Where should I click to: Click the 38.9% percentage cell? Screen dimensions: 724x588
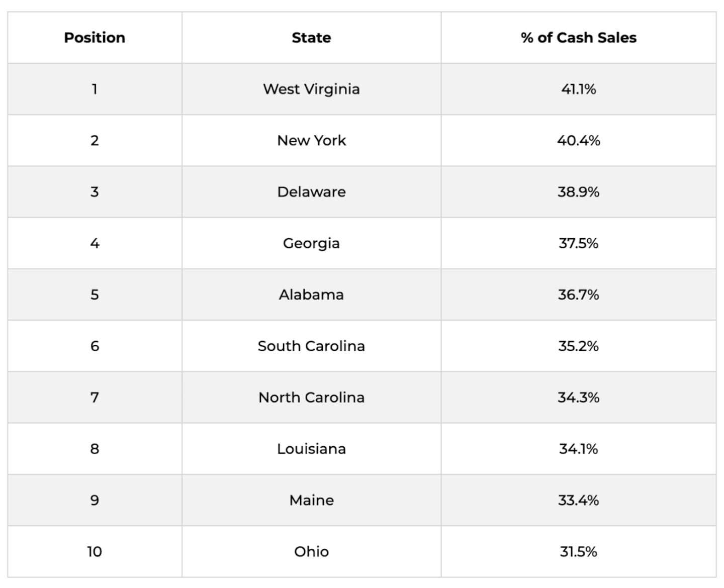tap(578, 191)
